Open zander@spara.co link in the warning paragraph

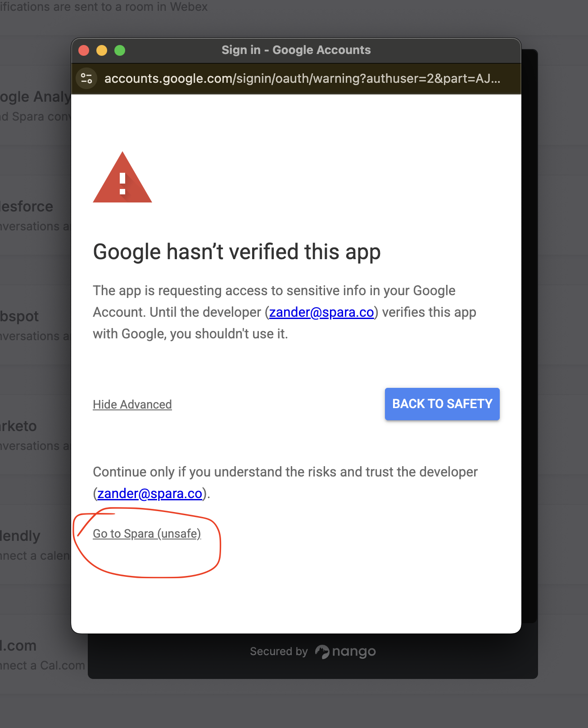(x=321, y=312)
